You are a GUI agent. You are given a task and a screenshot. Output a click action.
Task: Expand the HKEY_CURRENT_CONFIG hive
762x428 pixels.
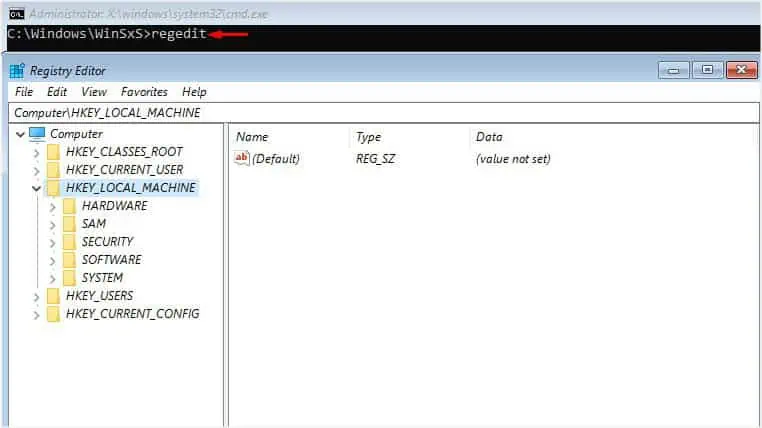(36, 315)
